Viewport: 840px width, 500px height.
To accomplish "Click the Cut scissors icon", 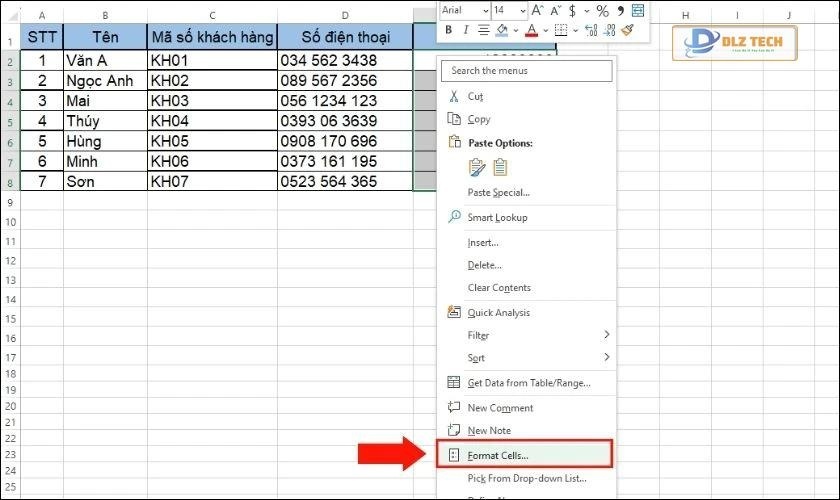I will tap(454, 96).
